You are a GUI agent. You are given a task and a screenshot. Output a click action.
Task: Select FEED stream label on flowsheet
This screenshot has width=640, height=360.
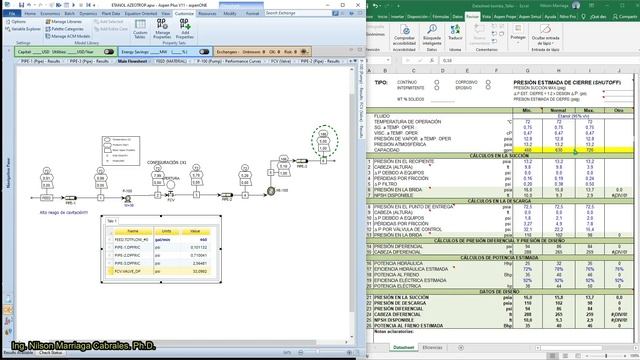point(47,198)
